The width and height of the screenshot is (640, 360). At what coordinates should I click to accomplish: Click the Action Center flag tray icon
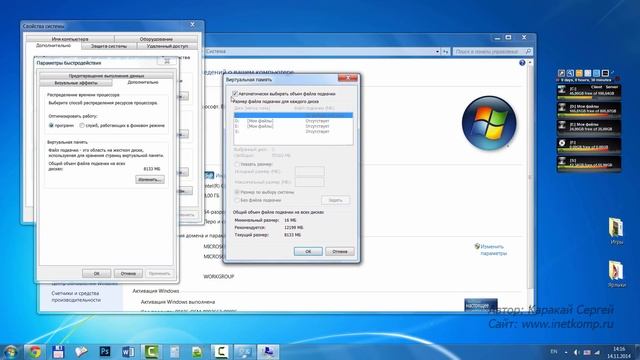587,352
